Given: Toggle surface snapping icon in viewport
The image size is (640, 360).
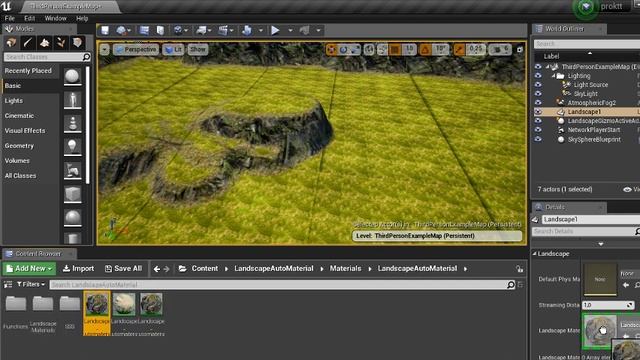Looking at the screenshot, I should [x=382, y=49].
